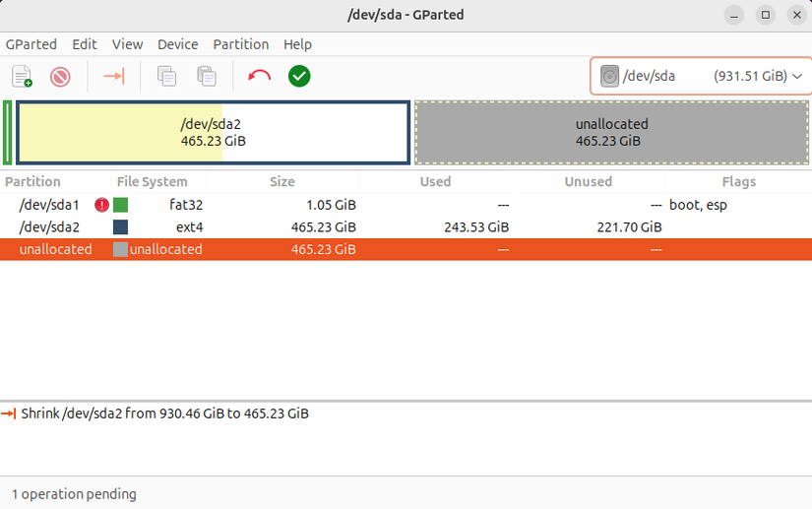Select the /dev/sda1 partition row

[406, 205]
